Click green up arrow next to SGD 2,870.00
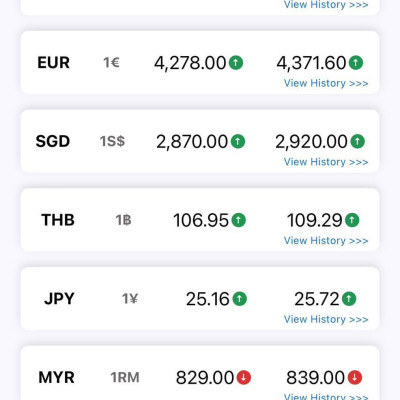 238,141
